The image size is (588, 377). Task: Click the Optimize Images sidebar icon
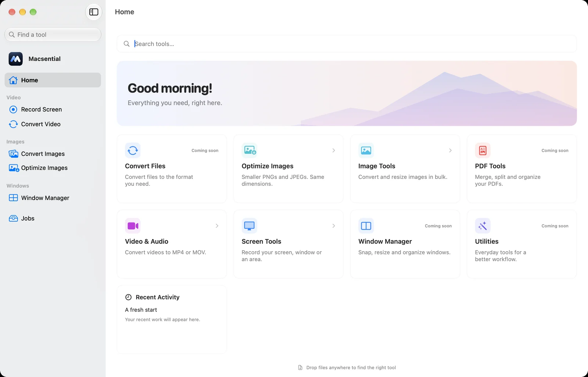pyautogui.click(x=14, y=168)
